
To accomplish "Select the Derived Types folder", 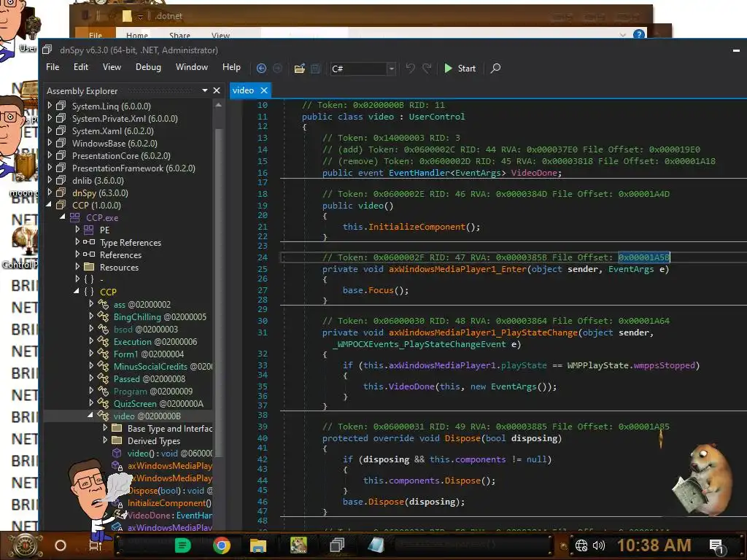I will [153, 441].
